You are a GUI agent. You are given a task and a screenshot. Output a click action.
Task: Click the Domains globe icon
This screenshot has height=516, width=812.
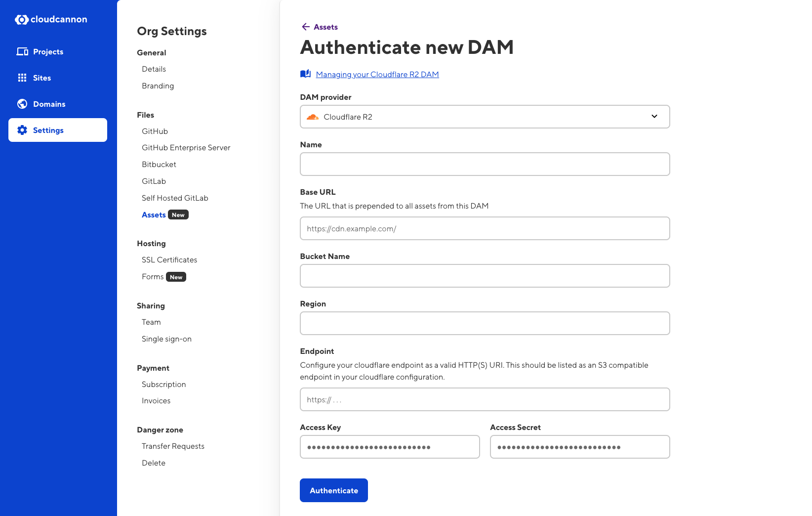click(22, 104)
